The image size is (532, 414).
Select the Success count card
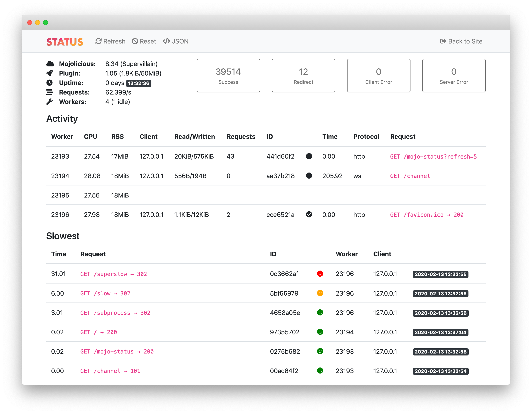coord(228,76)
